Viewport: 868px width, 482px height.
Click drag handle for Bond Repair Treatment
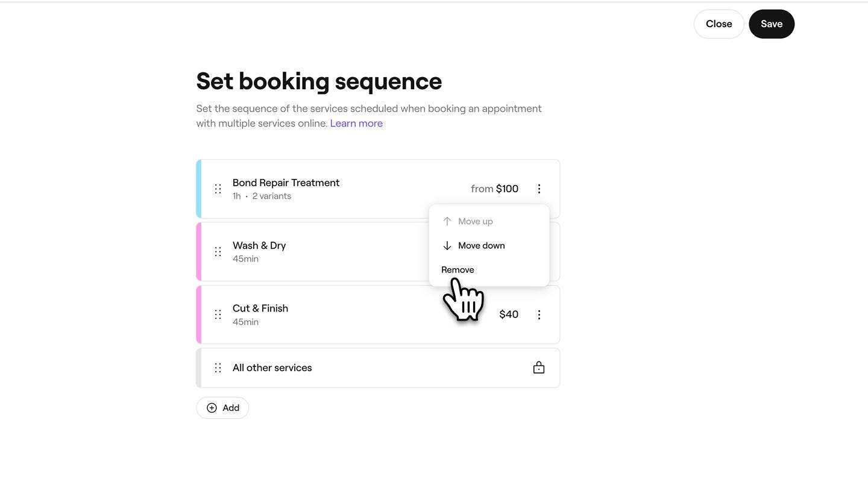[x=218, y=189]
